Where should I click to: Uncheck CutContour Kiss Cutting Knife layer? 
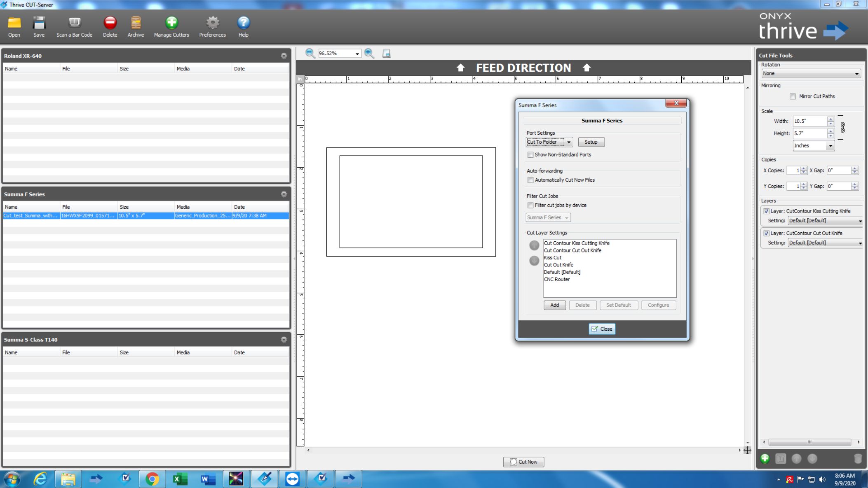[x=766, y=211]
